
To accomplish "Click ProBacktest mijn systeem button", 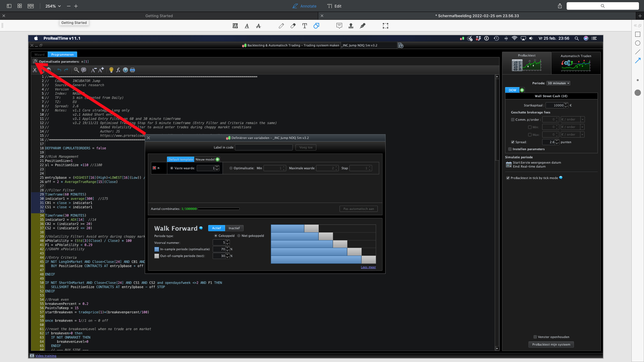I will tap(551, 344).
